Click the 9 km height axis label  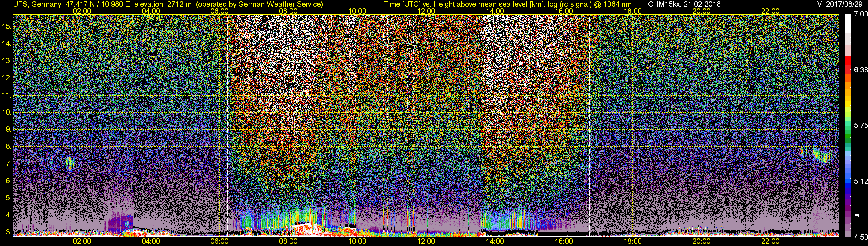coord(8,129)
